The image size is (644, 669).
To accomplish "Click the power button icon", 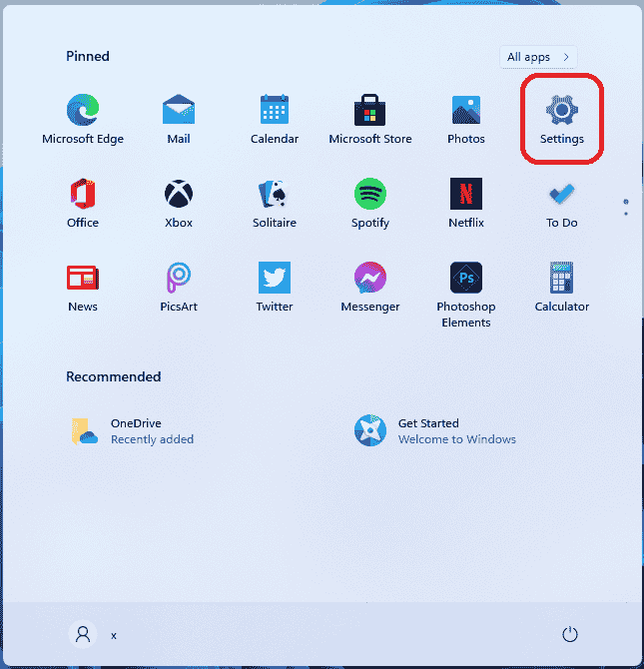I will [570, 634].
